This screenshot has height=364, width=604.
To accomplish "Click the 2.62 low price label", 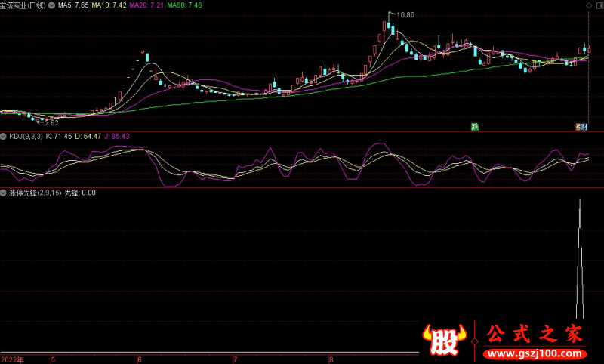I will coord(51,122).
